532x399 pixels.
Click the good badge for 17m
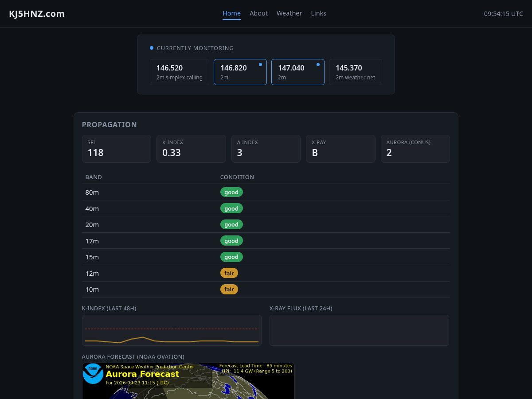click(x=231, y=241)
